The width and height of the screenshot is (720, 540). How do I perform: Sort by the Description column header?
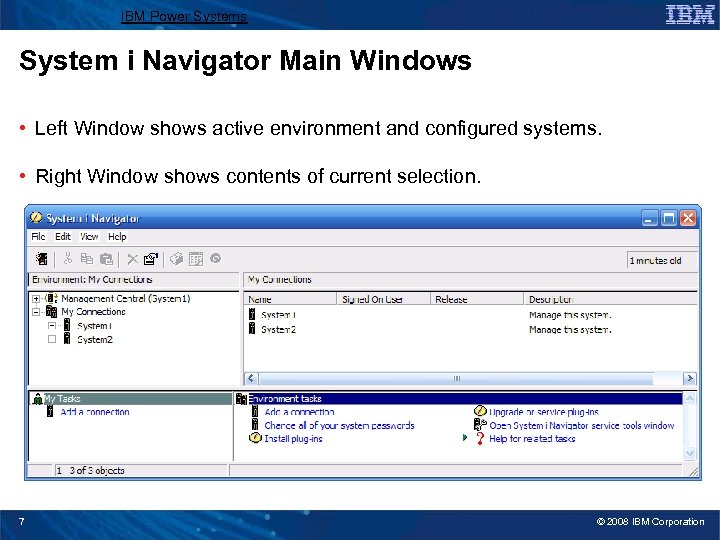point(611,299)
